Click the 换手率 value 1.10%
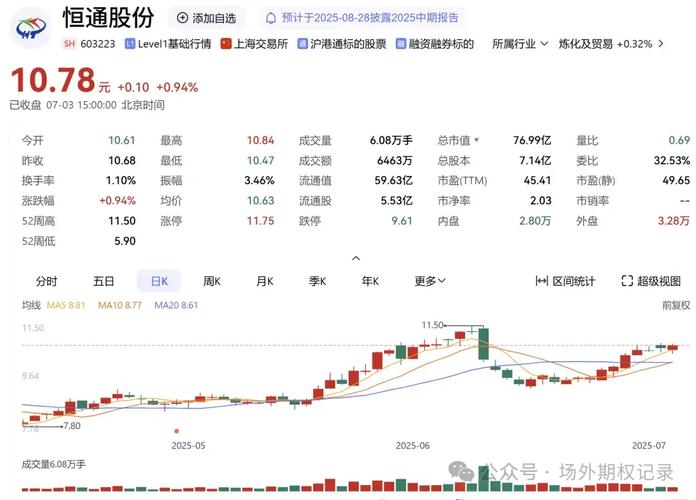Image resolution: width=696 pixels, height=500 pixels. [x=121, y=180]
